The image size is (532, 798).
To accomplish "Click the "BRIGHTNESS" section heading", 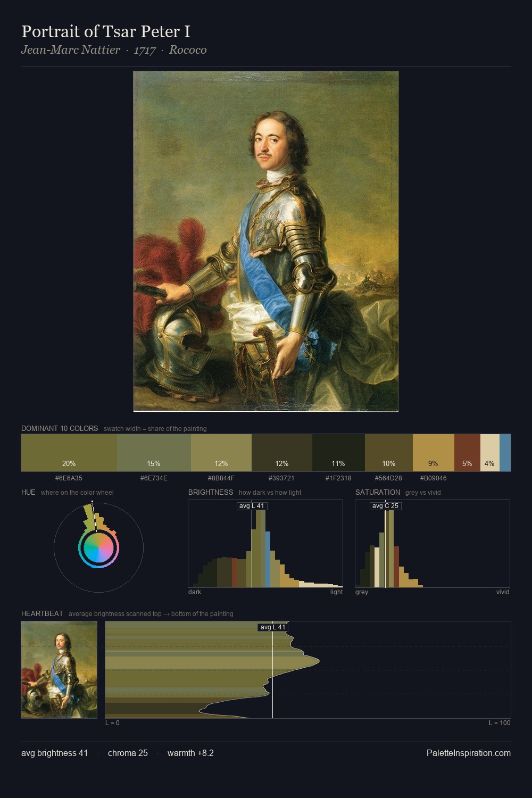I will click(211, 492).
